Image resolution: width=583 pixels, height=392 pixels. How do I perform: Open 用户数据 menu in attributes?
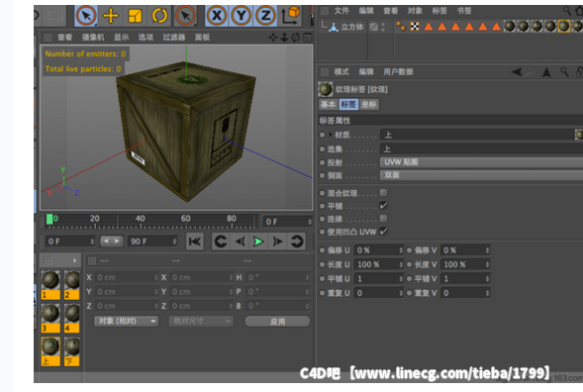point(398,72)
